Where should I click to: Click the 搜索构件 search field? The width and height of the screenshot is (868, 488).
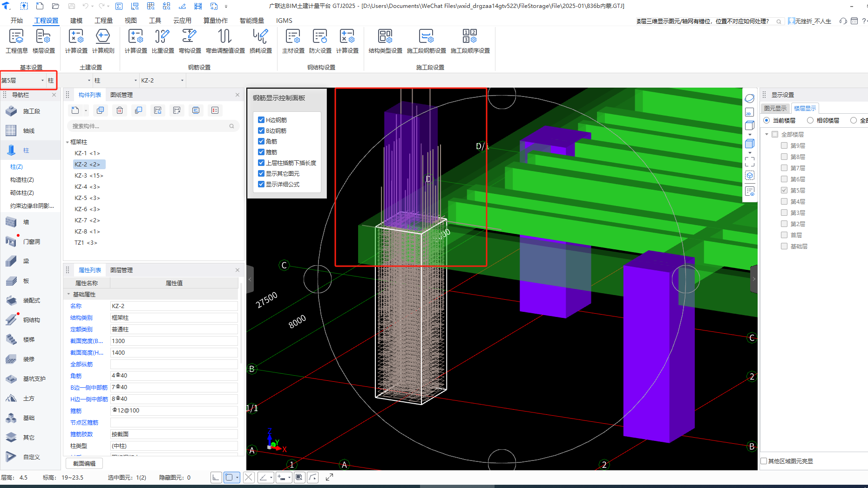click(x=153, y=126)
